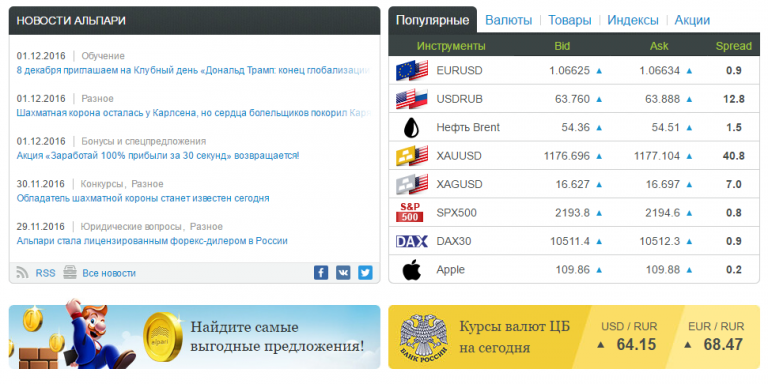Image resolution: width=768 pixels, height=384 pixels.
Task: Open the Все новости link
Action: tap(109, 273)
